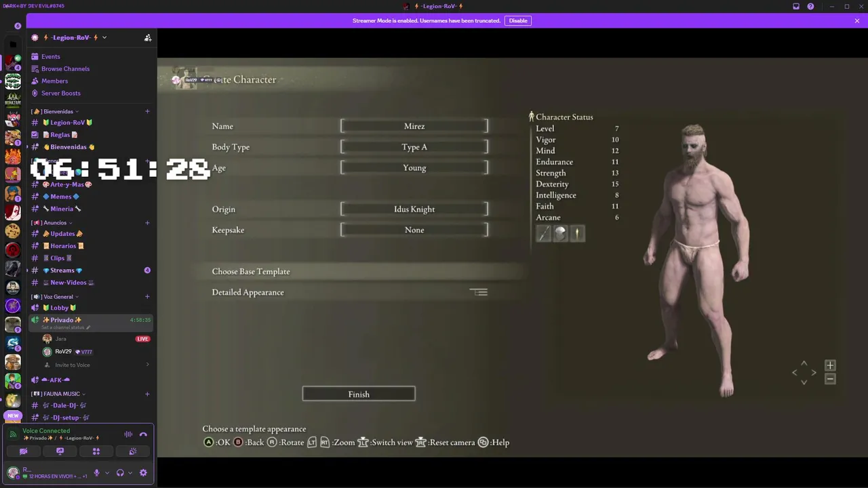The image size is (868, 488).
Task: Watch Jara's LIVE stream badge
Action: [142, 339]
